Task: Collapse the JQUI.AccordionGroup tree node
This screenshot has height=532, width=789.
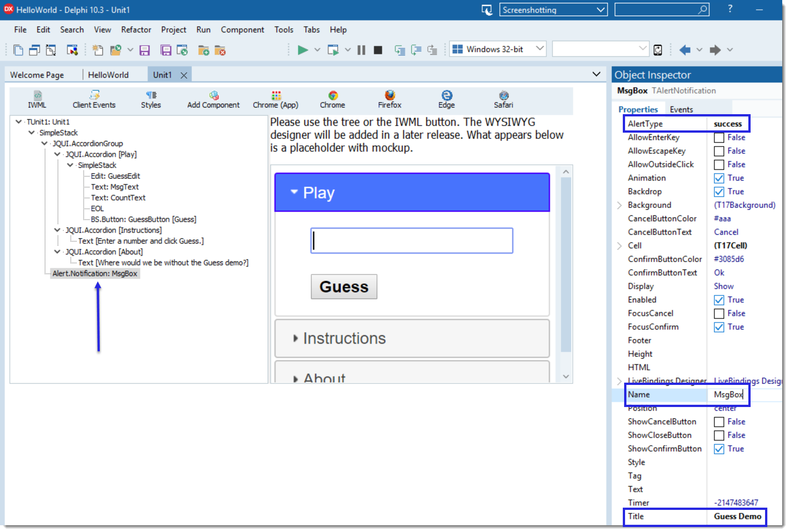Action: [44, 143]
